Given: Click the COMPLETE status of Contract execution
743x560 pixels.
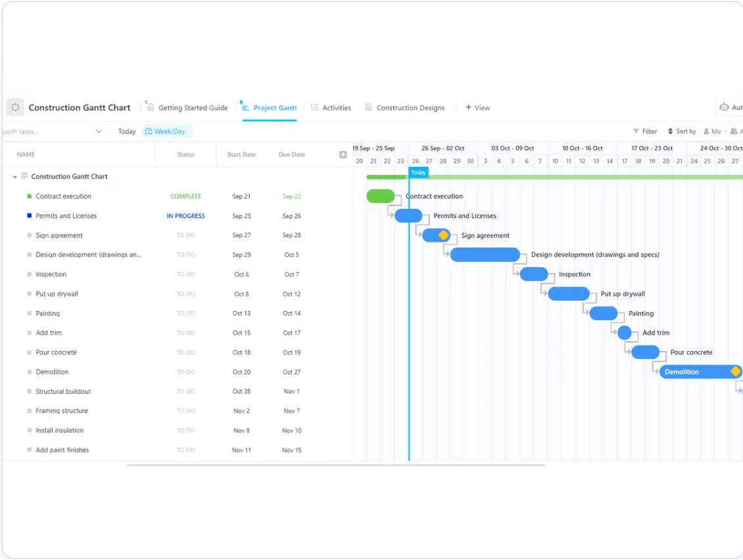Looking at the screenshot, I should (x=185, y=196).
